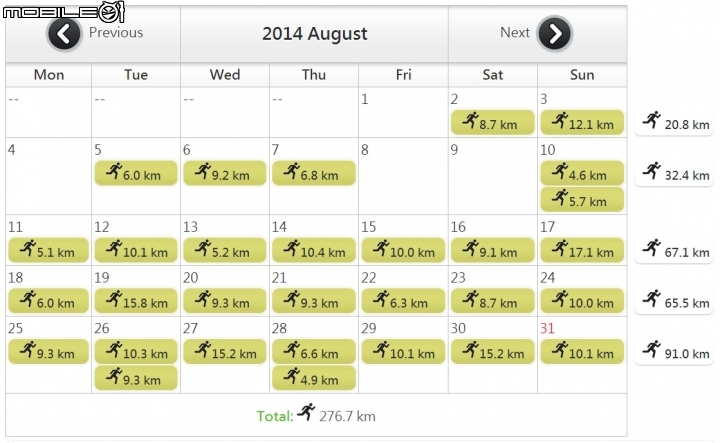Screen dimensions: 720x443
Task: View the 67.1 km weekly summary
Action: point(674,251)
